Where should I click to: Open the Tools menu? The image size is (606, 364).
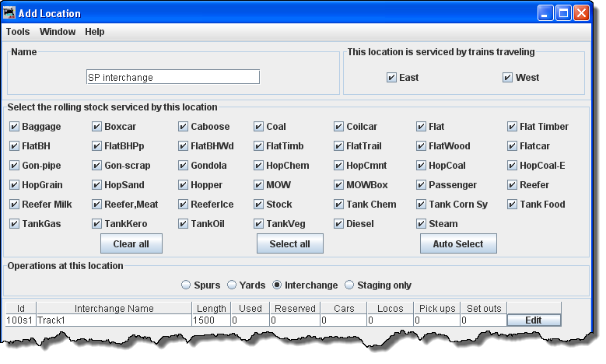click(18, 32)
